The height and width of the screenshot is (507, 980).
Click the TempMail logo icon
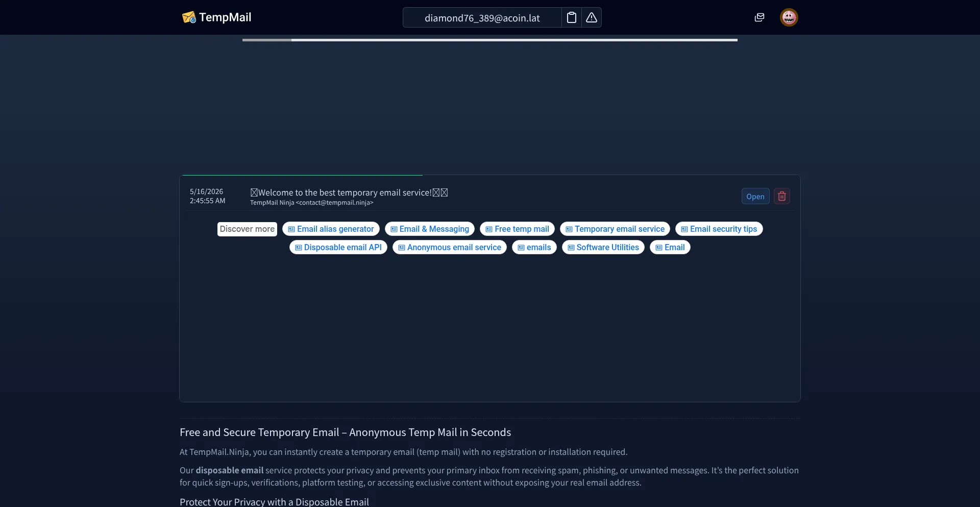pyautogui.click(x=189, y=17)
